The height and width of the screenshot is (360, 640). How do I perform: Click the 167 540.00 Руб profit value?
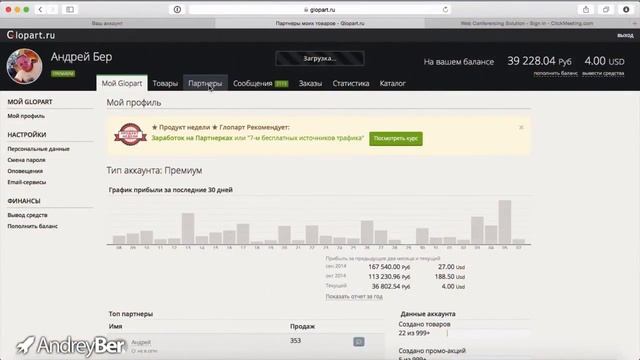tap(389, 267)
